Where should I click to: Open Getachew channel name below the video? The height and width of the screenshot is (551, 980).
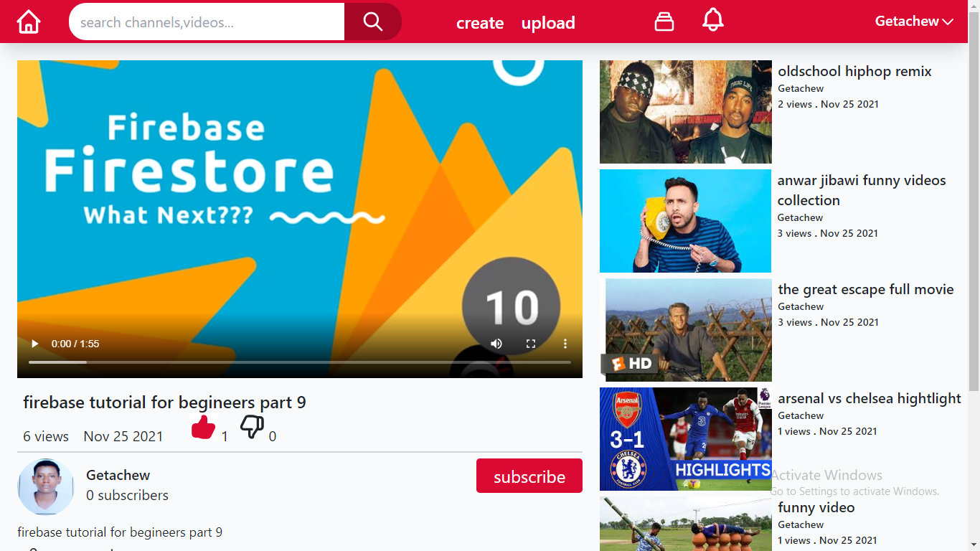click(118, 475)
